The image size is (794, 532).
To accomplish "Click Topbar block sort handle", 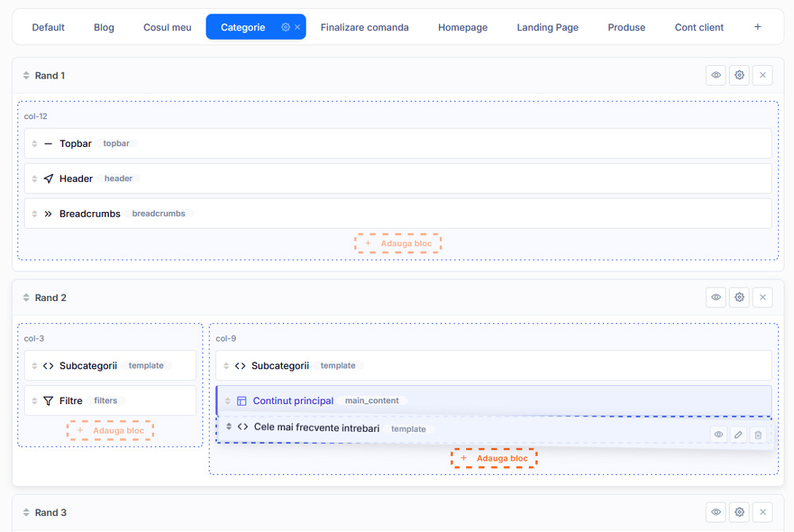I will [34, 144].
